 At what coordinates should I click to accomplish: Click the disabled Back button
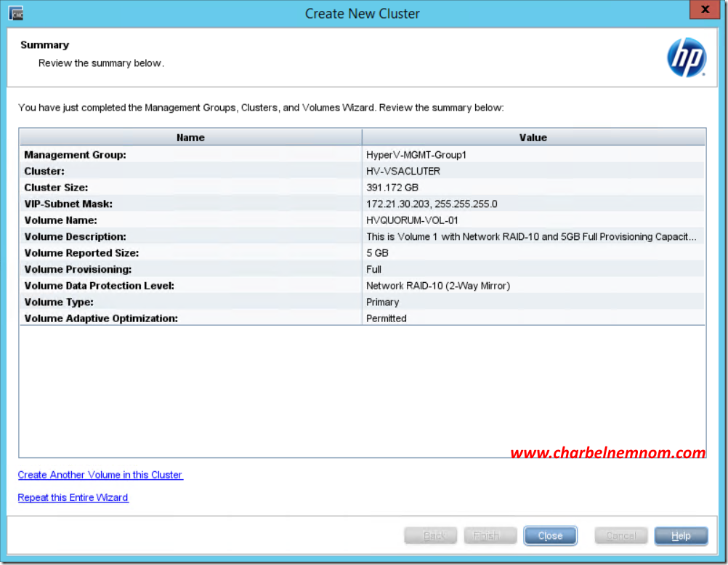430,536
